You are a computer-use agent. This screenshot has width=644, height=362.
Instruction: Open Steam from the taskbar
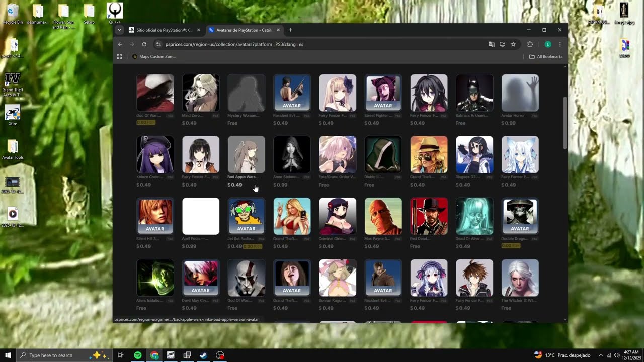tap(203, 355)
